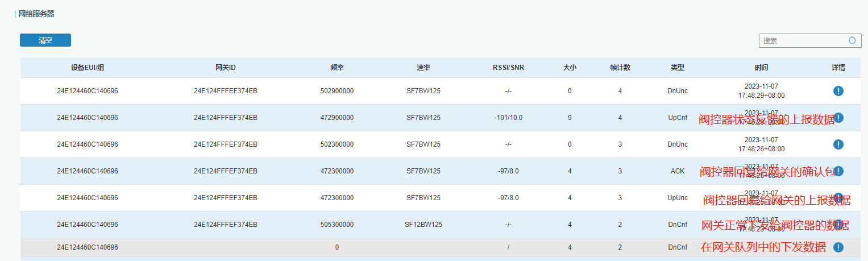
Task: Click the magnifier search icon
Action: tap(853, 40)
